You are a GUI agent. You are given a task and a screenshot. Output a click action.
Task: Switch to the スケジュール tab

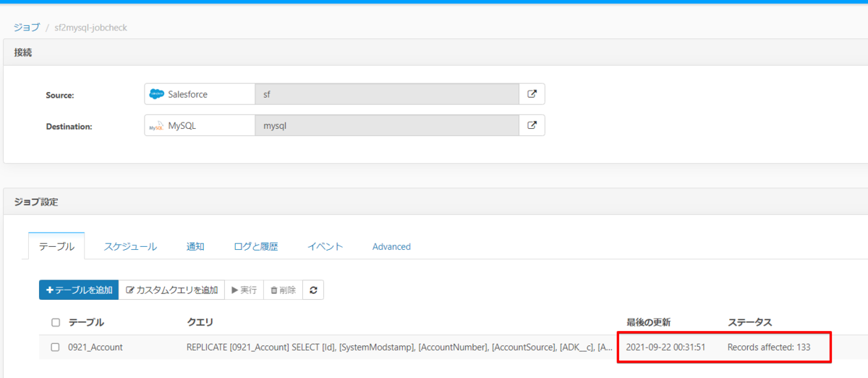(x=130, y=246)
